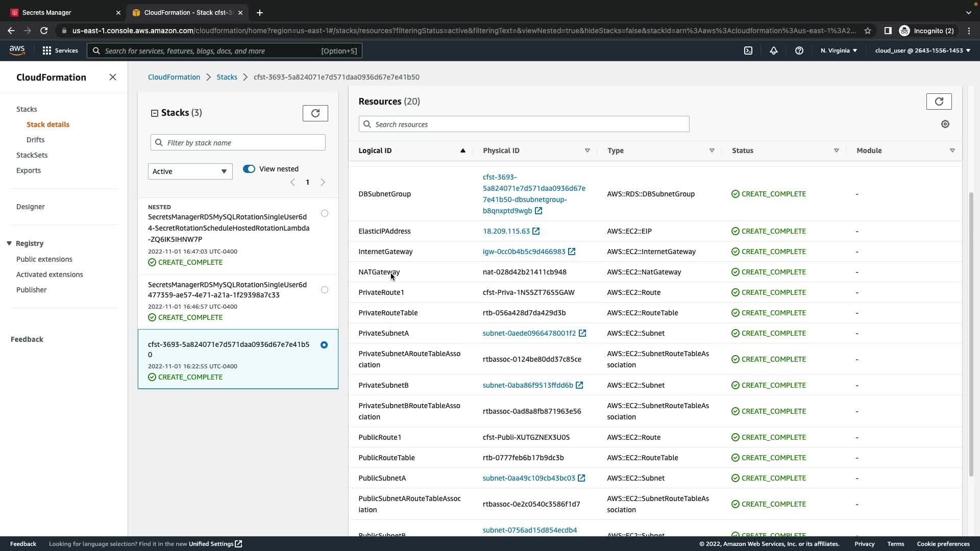
Task: Open the resources table settings gear
Action: (945, 124)
